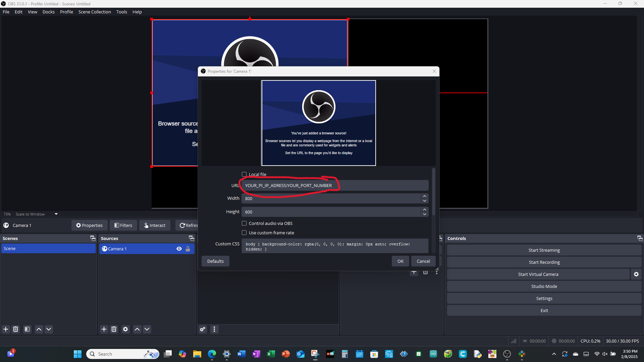The height and width of the screenshot is (362, 644).
Task: Switch to Studio Mode
Action: [x=544, y=286]
